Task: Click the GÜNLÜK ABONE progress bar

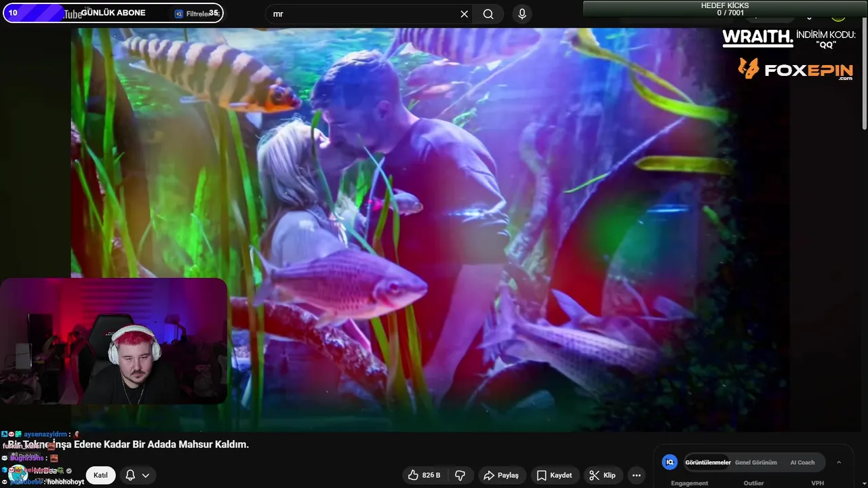Action: tap(113, 13)
